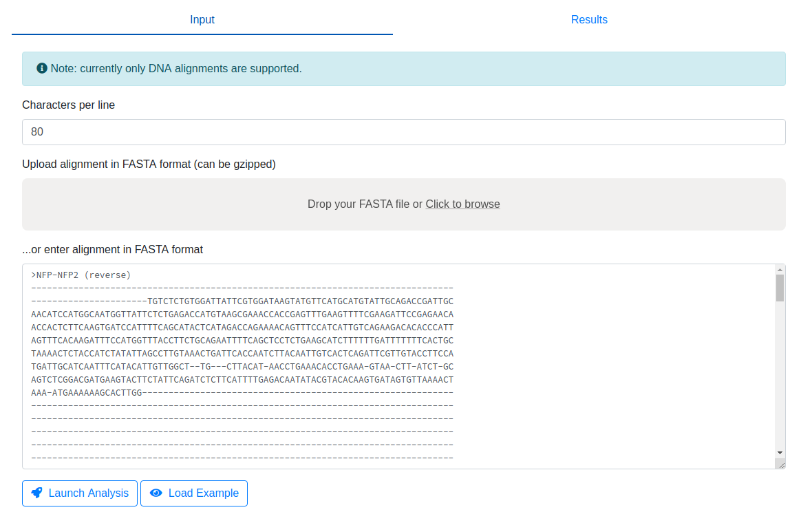Click the alignment text area scrollbar thumb
Image resolution: width=812 pixels, height=523 pixels.
(x=780, y=288)
